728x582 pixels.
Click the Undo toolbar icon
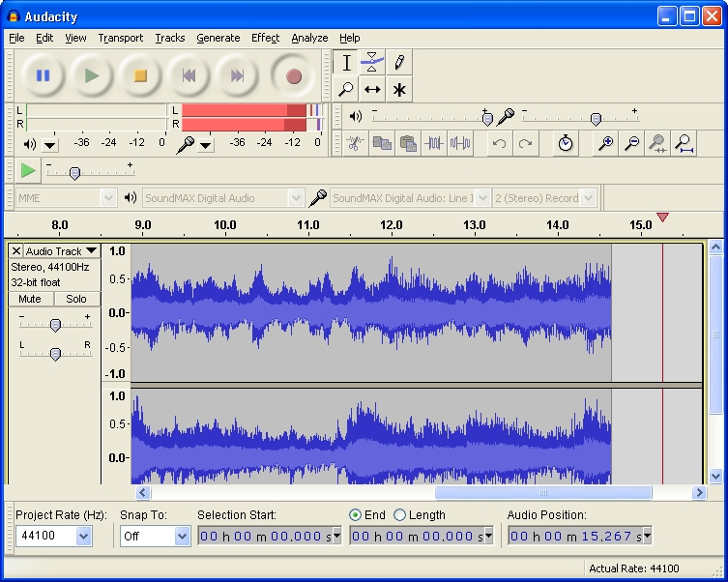point(499,144)
